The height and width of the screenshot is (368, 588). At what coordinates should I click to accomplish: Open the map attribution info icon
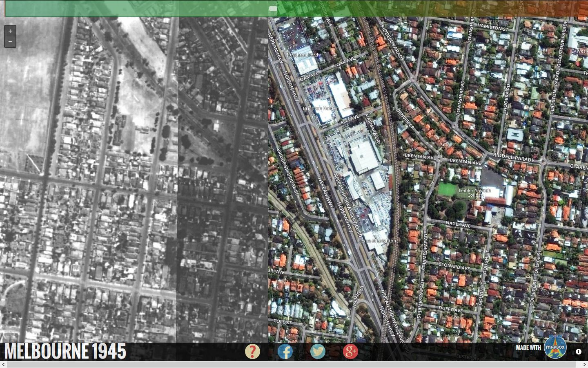tap(578, 352)
